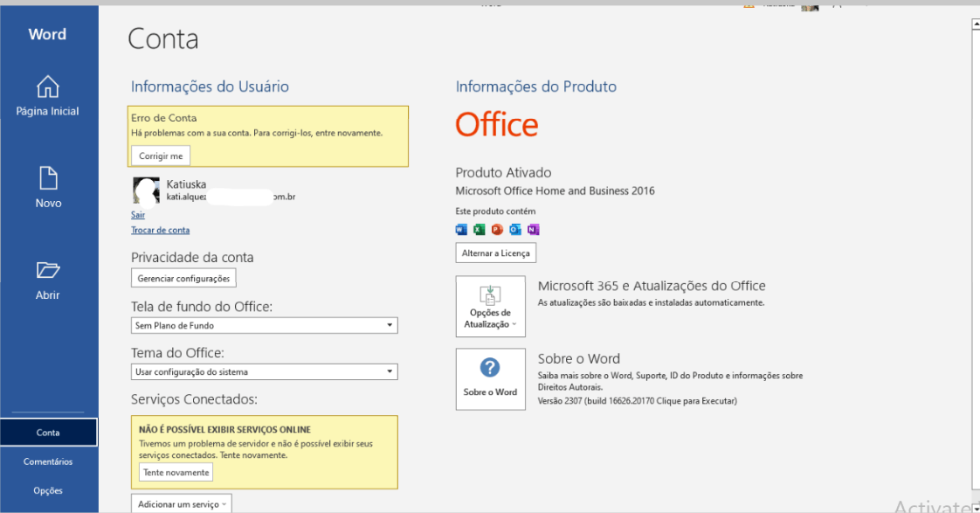Click the PowerPoint app icon under product contents
The image size is (980, 513).
[497, 230]
